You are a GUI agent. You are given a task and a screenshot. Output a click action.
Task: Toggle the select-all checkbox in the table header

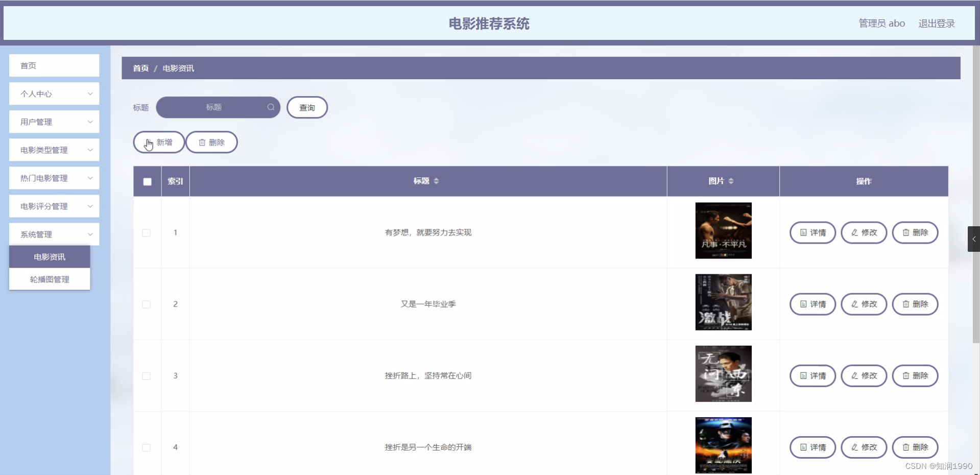147,181
